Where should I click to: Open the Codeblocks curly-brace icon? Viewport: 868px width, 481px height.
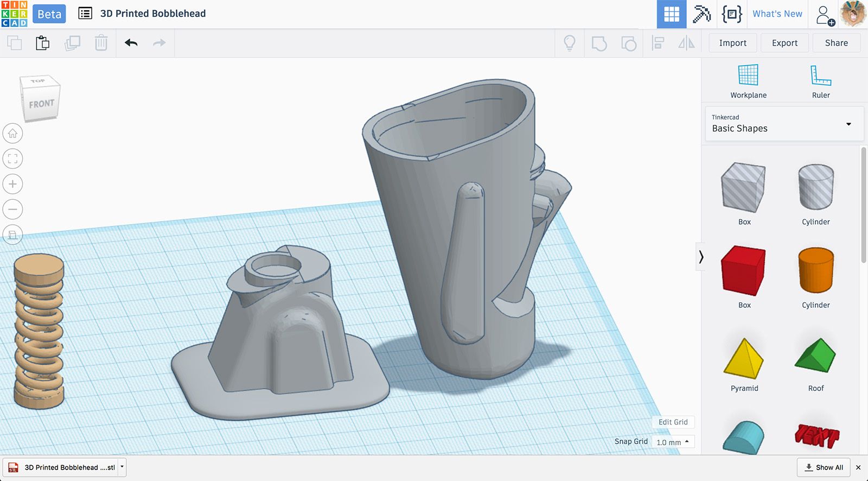(x=731, y=14)
